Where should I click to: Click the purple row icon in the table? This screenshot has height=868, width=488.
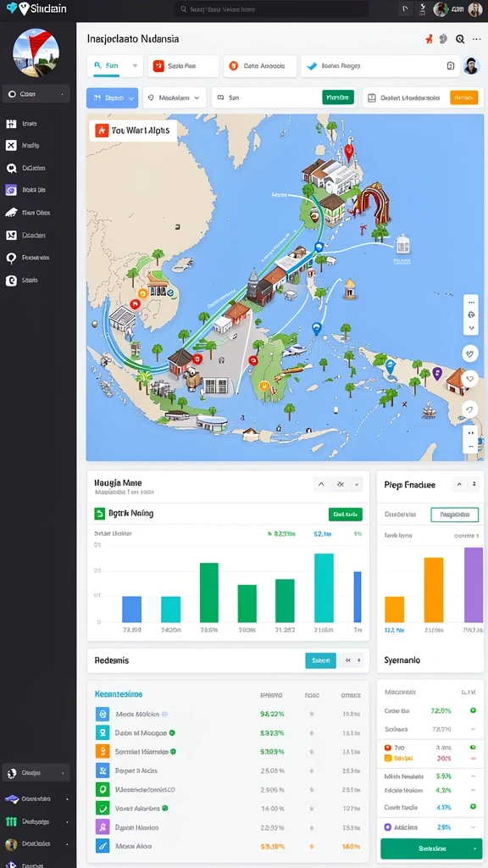103,827
